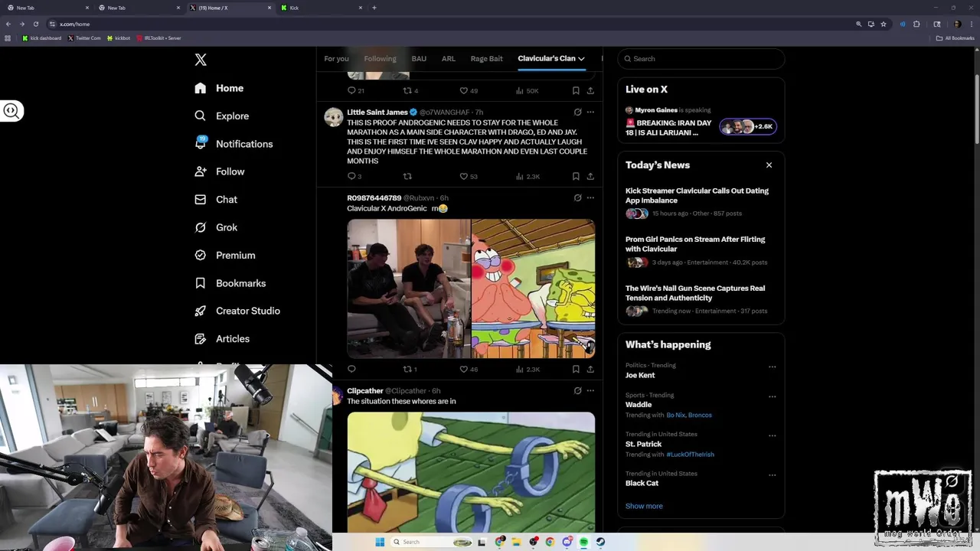Open options for St. Patrick trend

click(x=772, y=435)
